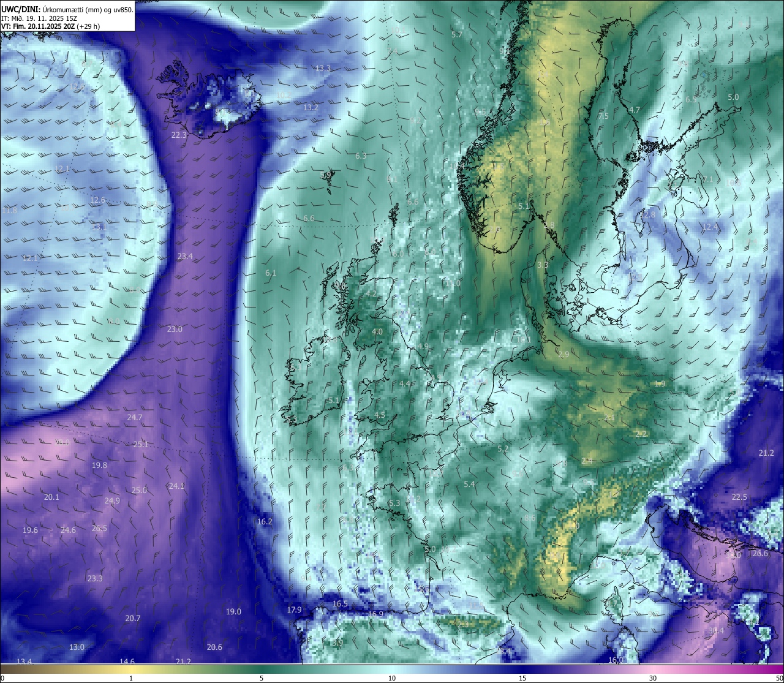
Task: Click the 12.8 value label
Action: [647, 215]
